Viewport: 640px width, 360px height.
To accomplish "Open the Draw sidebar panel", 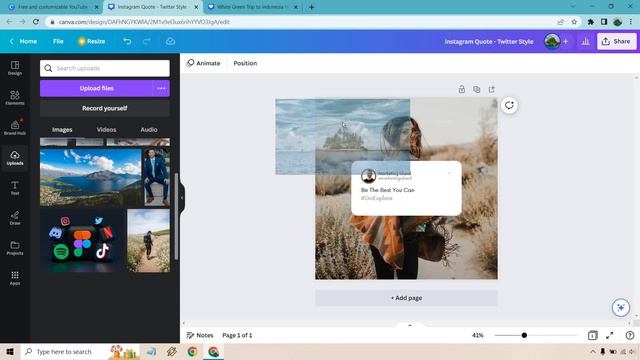I will point(15,218).
